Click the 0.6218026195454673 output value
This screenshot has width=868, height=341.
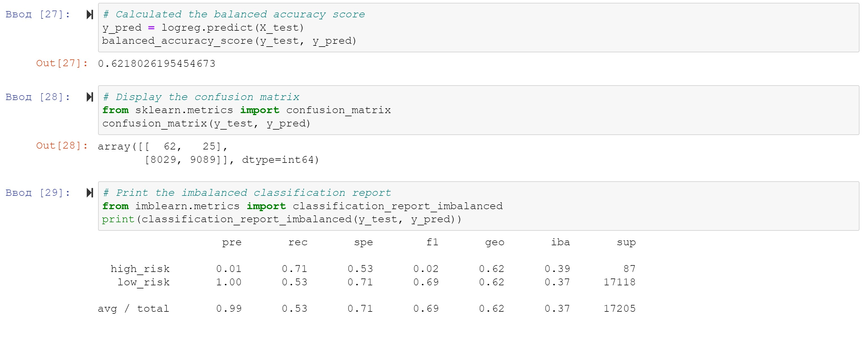pyautogui.click(x=157, y=63)
